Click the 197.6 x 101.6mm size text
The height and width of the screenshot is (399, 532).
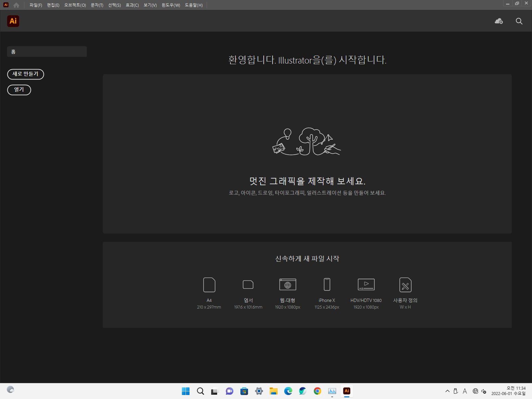pyautogui.click(x=248, y=307)
